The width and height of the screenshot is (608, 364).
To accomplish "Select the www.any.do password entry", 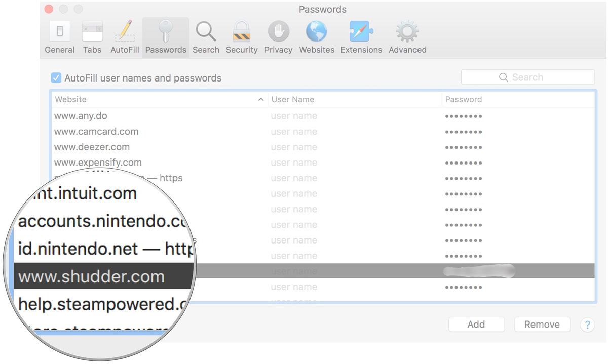I will [152, 116].
